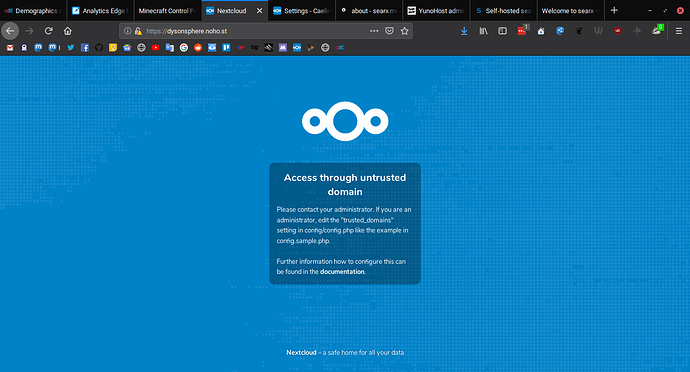This screenshot has height=372, width=690.
Task: Open the Google G bookmark
Action: point(184,48)
